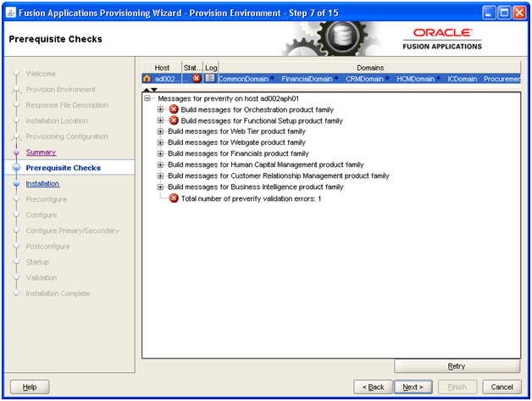Open the Installation step link

click(42, 184)
